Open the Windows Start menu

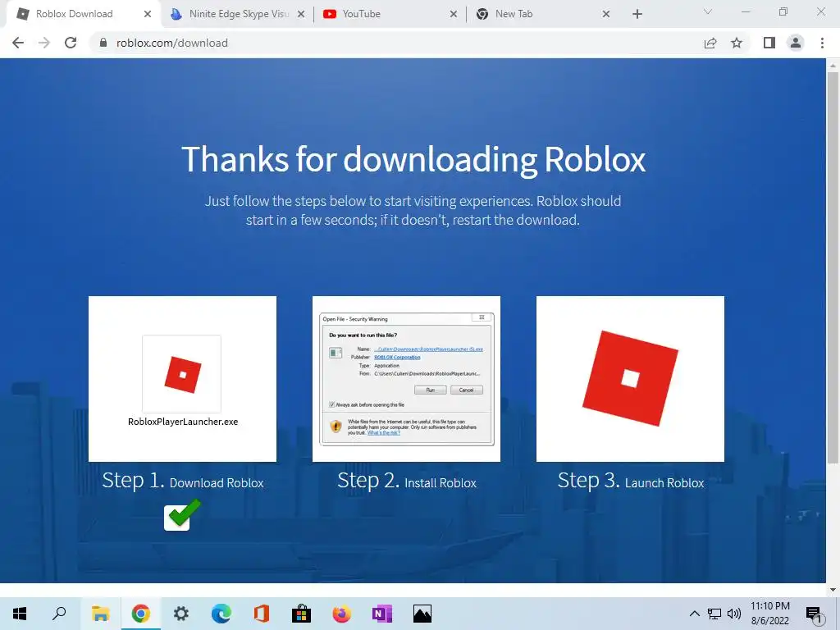click(x=20, y=614)
